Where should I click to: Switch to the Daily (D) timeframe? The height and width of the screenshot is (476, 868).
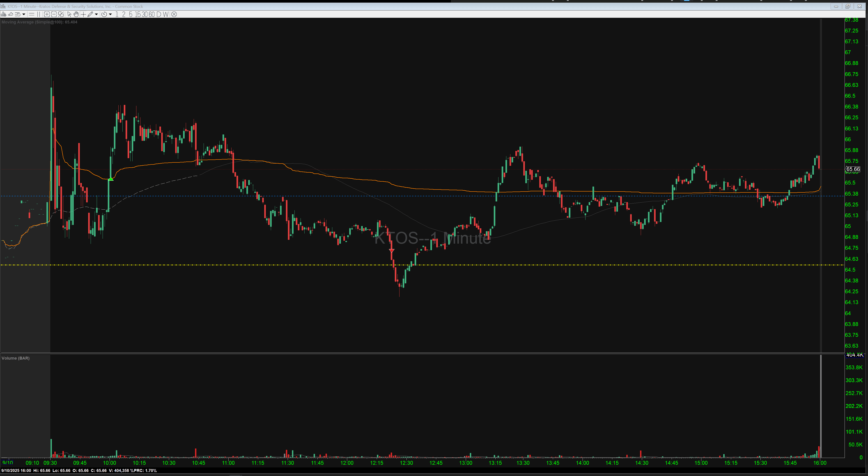point(158,14)
